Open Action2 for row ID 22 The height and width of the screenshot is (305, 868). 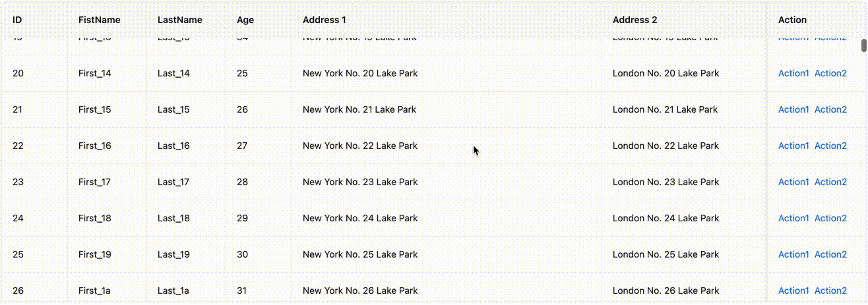tap(830, 146)
